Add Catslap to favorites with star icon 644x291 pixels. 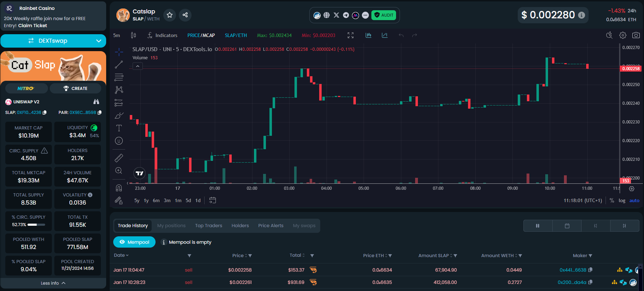point(170,15)
